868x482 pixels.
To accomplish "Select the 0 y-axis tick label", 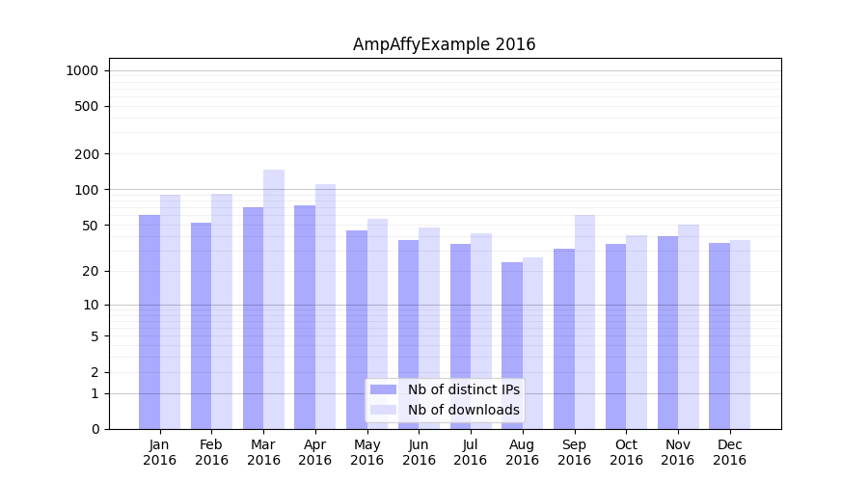I will (95, 429).
